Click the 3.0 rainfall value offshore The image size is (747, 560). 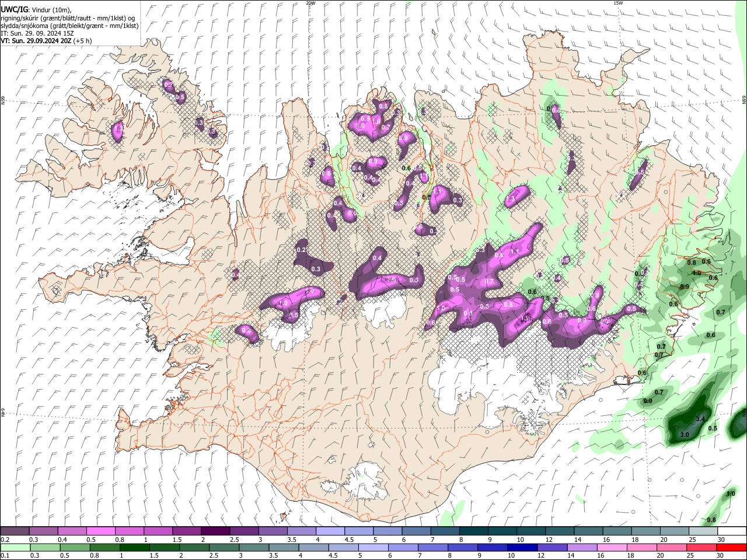pos(685,435)
